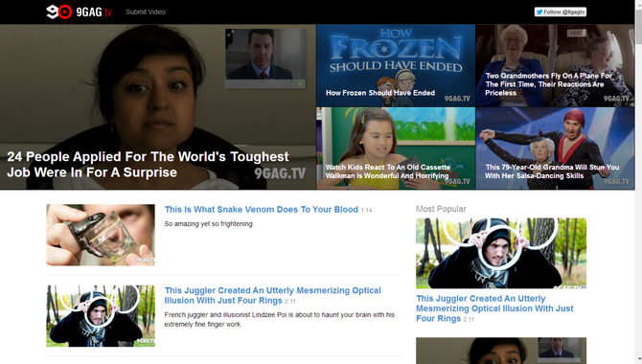Click the 'So amazing yet so frightening' description
The height and width of the screenshot is (364, 642).
coord(209,223)
